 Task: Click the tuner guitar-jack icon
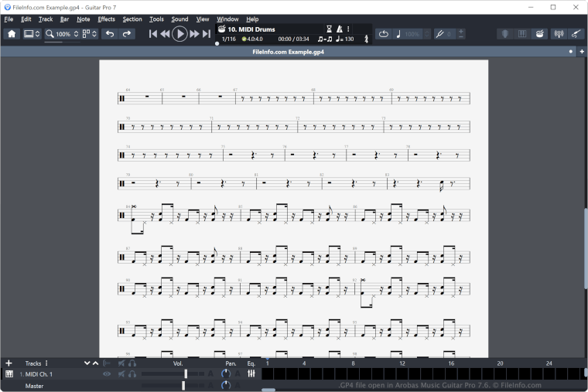[x=439, y=34]
